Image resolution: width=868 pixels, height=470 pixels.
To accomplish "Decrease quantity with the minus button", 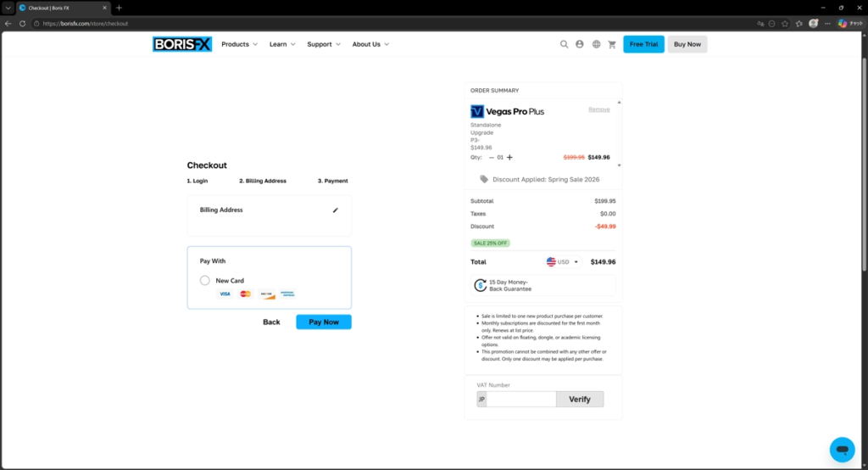I will click(x=492, y=157).
